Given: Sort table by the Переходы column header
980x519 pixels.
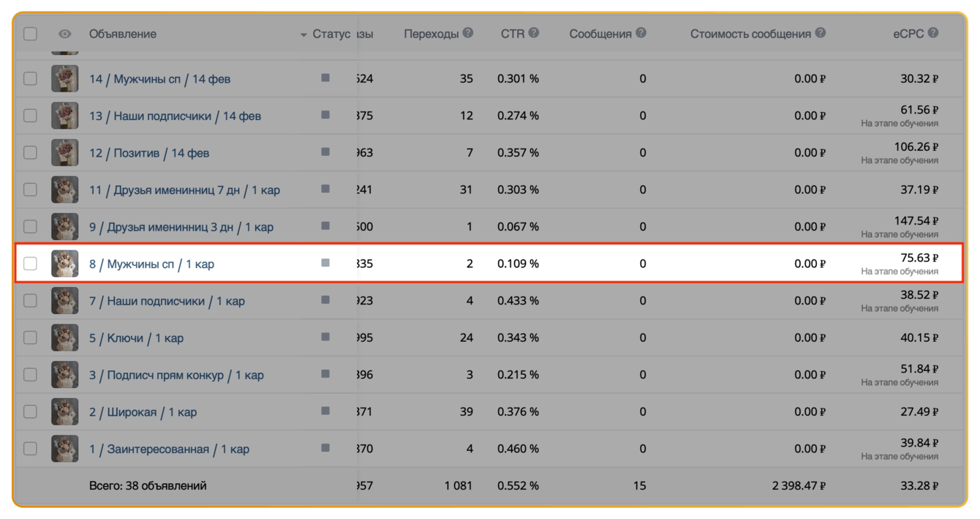Looking at the screenshot, I should pyautogui.click(x=431, y=34).
